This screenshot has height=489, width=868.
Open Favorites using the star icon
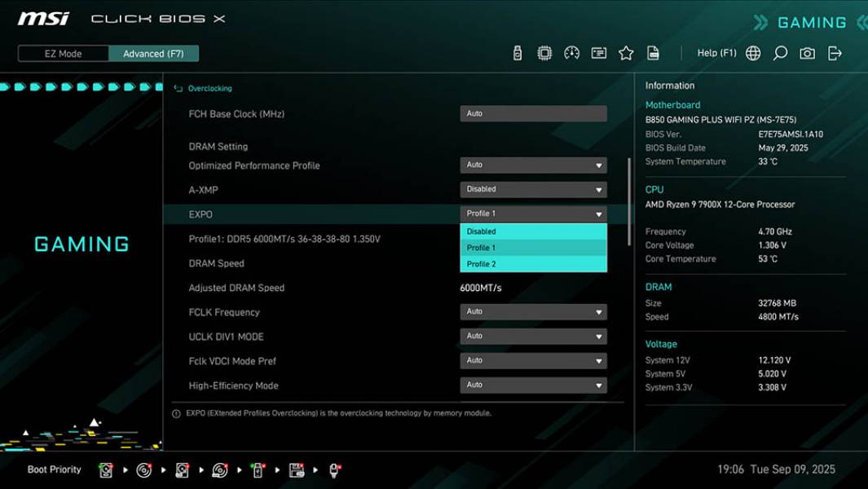[x=626, y=52]
